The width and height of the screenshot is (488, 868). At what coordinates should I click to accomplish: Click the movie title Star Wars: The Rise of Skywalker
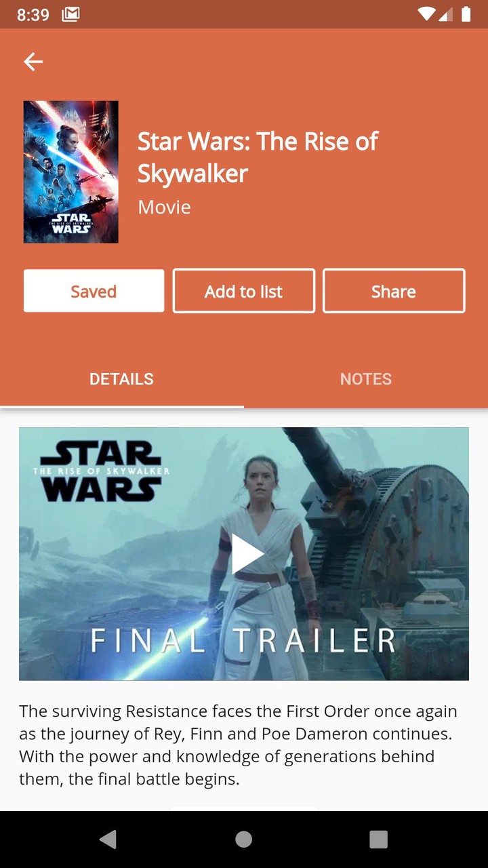258,157
